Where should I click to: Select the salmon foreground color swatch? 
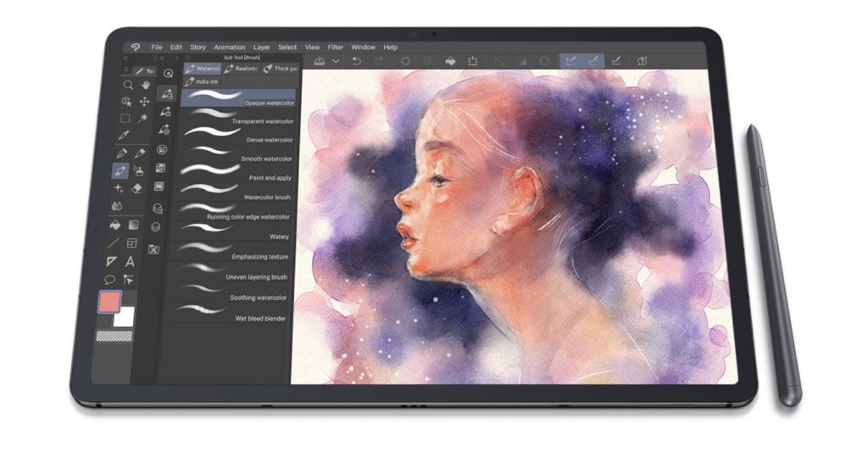[109, 303]
